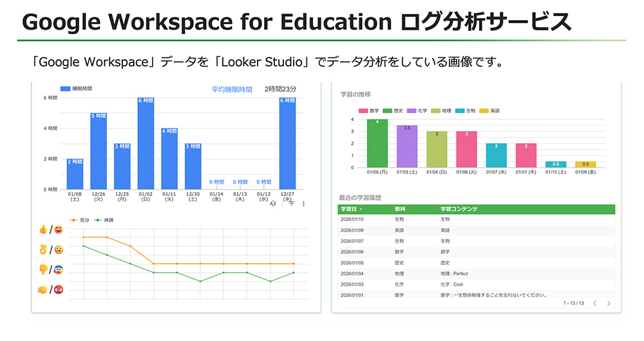
Task: Open the three-dot more options menu
Action: (x=303, y=204)
